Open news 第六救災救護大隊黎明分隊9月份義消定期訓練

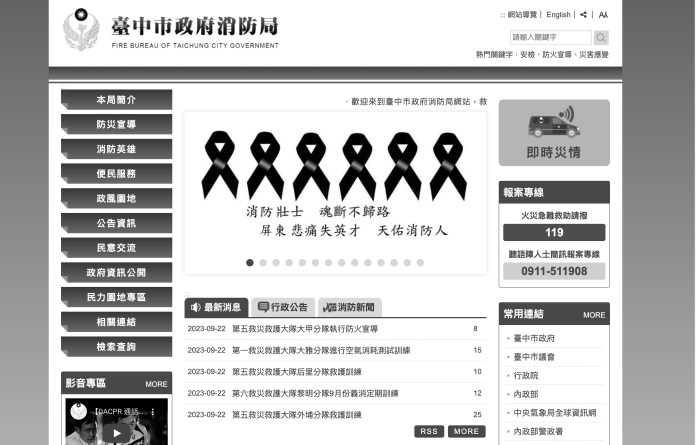[315, 393]
